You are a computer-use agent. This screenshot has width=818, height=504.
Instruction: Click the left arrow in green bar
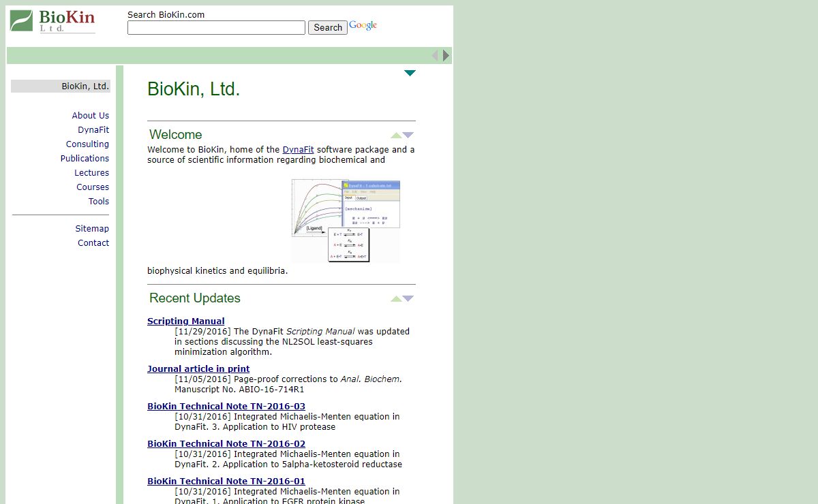435,56
